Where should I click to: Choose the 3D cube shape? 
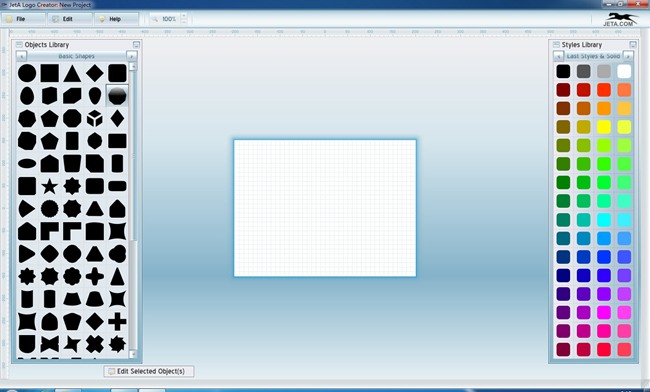coord(95,119)
